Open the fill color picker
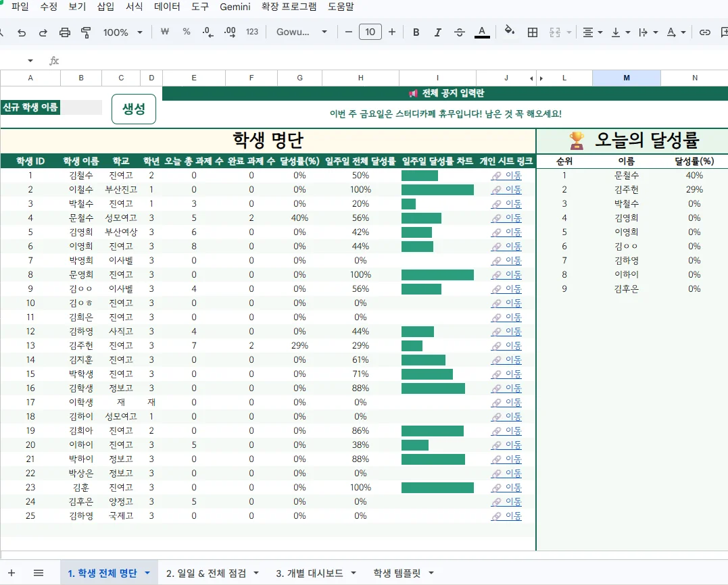This screenshot has height=585, width=728. click(509, 30)
